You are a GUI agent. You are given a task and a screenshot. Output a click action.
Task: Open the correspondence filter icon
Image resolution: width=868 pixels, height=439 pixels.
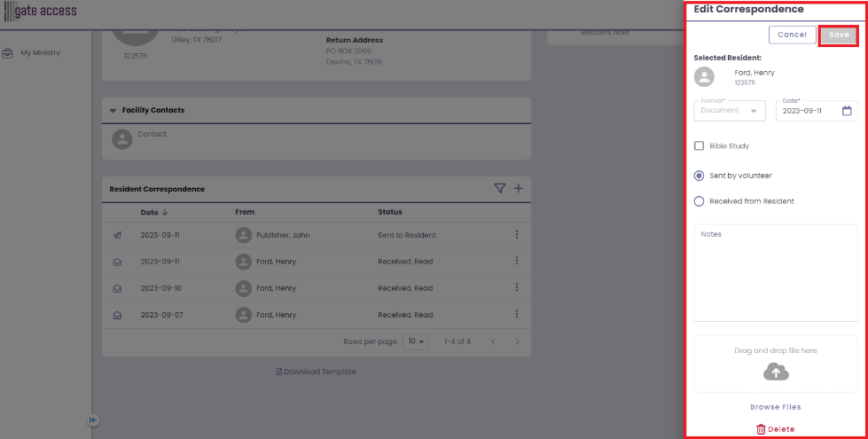click(499, 189)
